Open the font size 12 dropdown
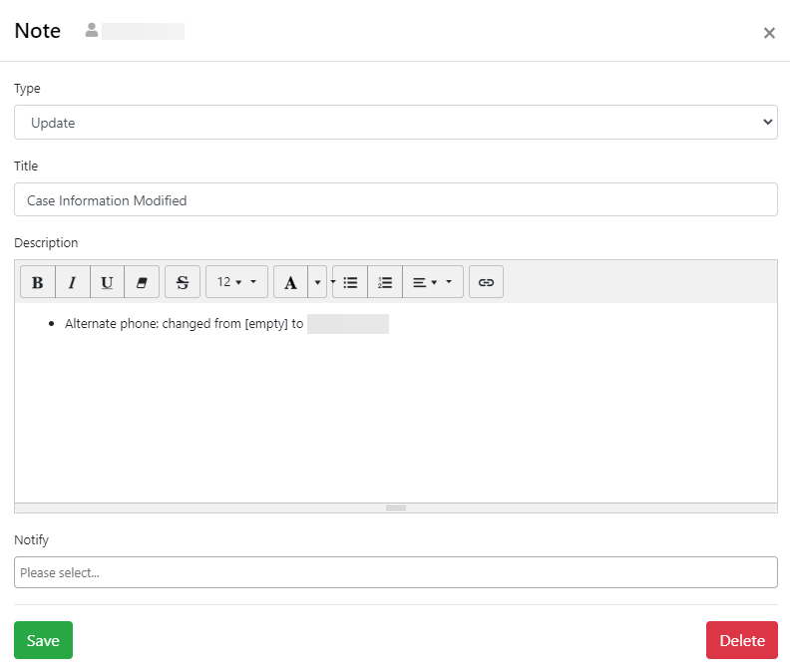Image resolution: width=790 pixels, height=672 pixels. pos(236,282)
